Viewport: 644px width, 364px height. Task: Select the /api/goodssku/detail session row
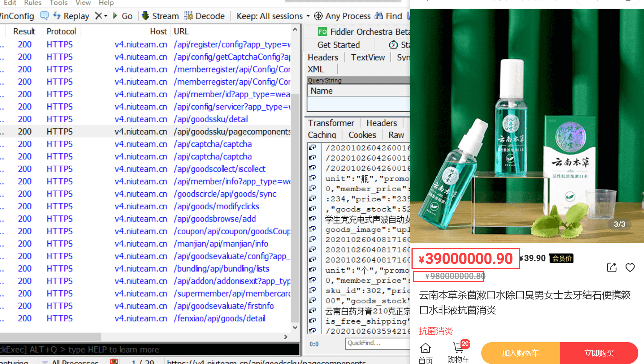click(145, 119)
